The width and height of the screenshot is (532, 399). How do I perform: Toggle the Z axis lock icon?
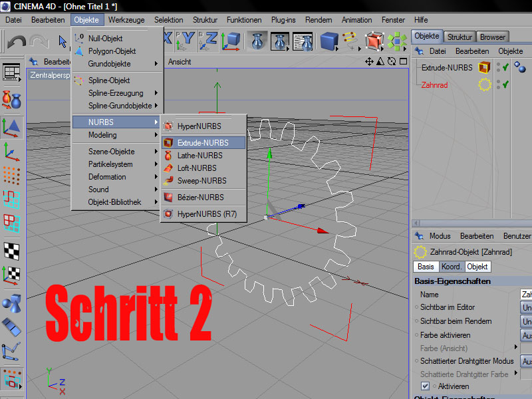[208, 41]
